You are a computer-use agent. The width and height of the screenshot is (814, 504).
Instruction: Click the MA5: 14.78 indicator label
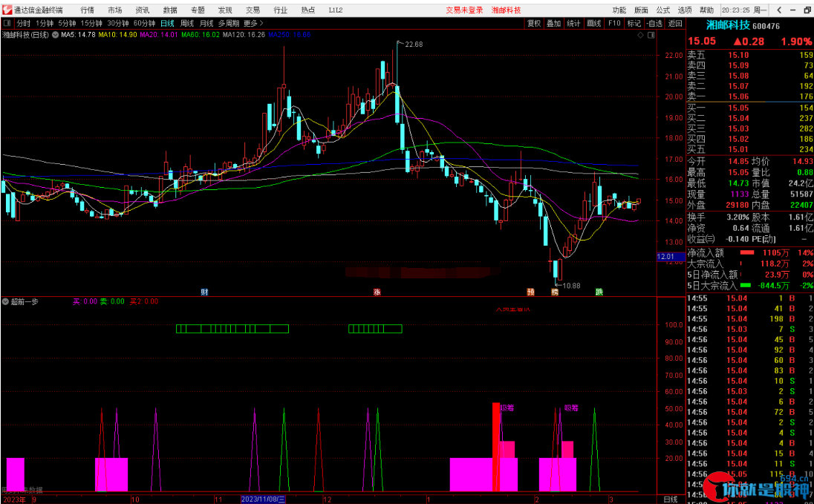pos(78,35)
